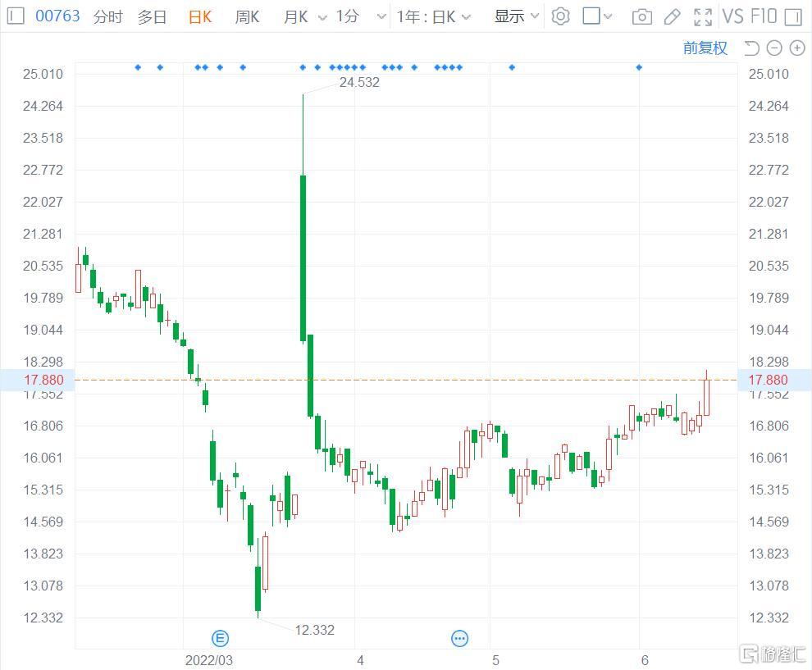Viewport: 812px width, 670px height.
Task: Select the pencil drawing tool
Action: [x=672, y=16]
